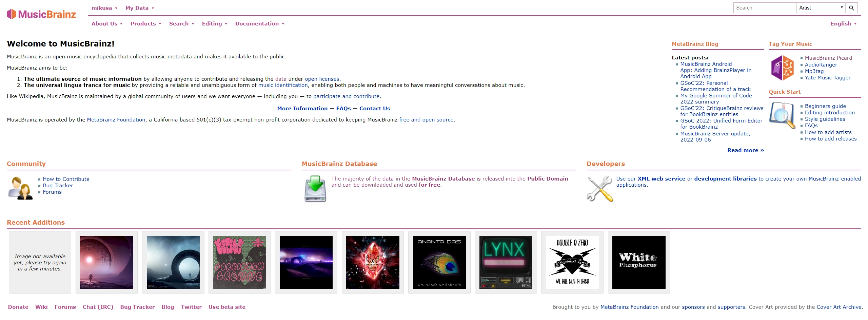
Task: Click the FAQs link under the introduction
Action: point(343,108)
